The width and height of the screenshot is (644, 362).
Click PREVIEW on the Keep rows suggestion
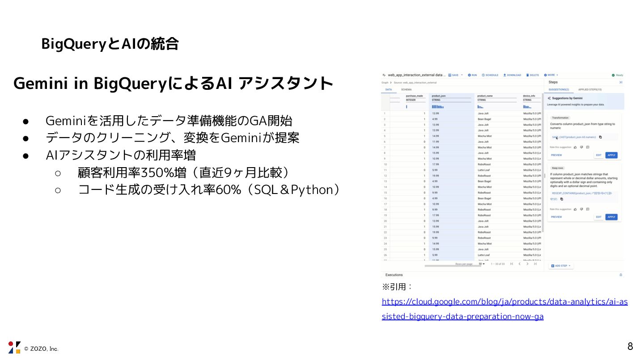[556, 217]
